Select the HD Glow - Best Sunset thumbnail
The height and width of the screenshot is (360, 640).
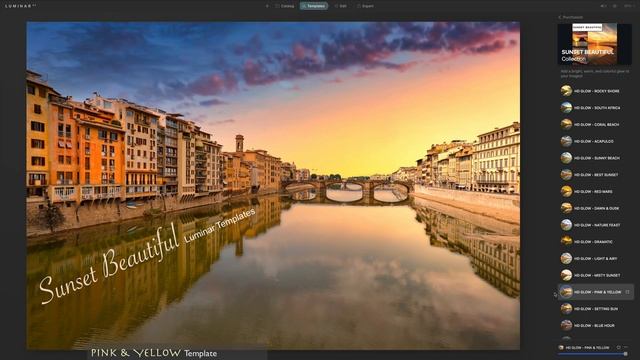click(566, 174)
